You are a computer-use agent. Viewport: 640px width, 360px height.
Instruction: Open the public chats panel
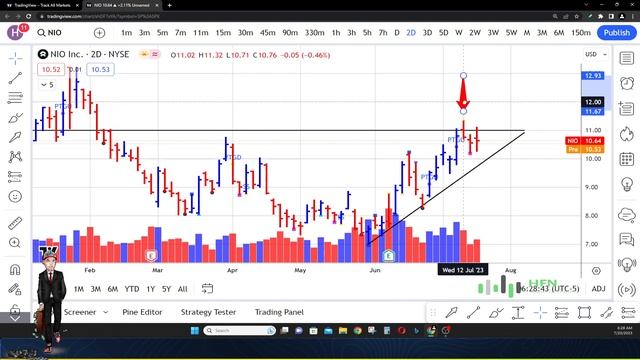[x=627, y=239]
